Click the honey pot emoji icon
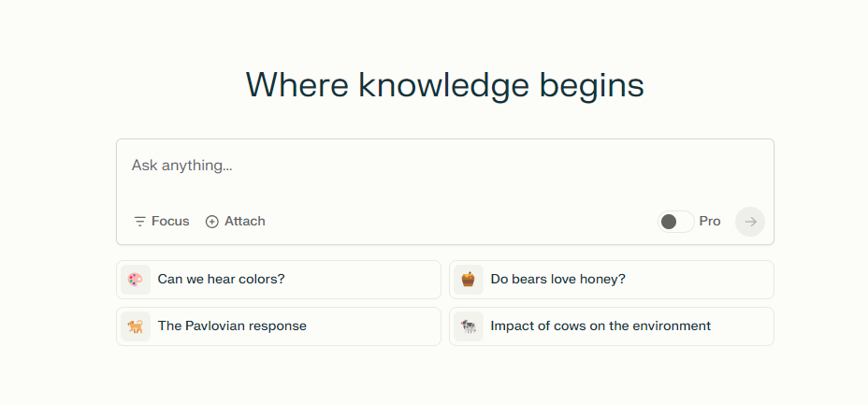This screenshot has width=868, height=405. (x=469, y=280)
